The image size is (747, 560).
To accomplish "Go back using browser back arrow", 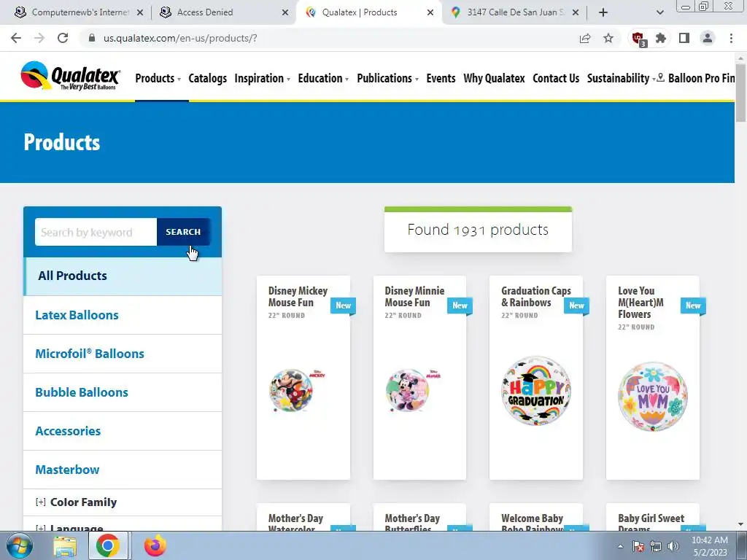I will 16,38.
